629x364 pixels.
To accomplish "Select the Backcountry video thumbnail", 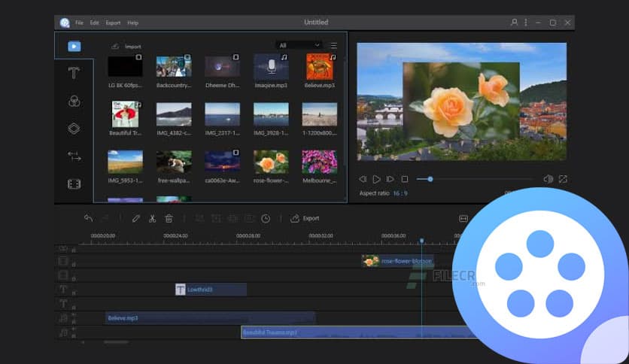I will pyautogui.click(x=174, y=66).
